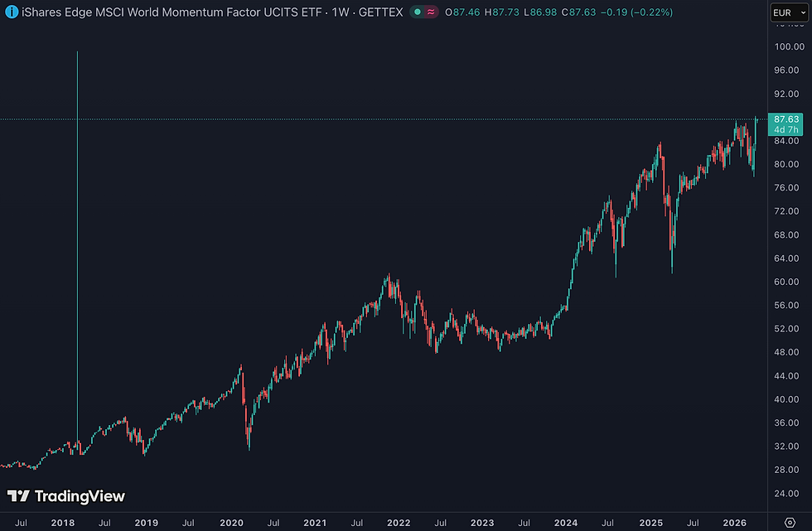Click the 2025 label on time axis
This screenshot has width=812, height=531.
click(651, 523)
